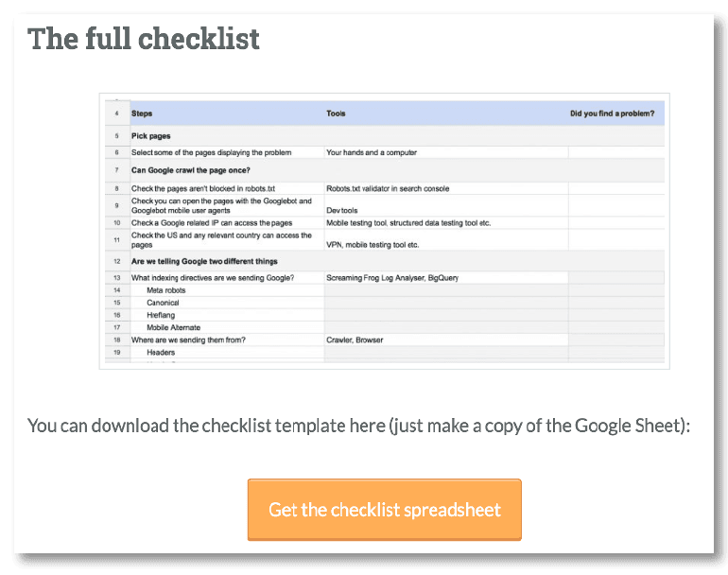Select the Canonical cell
The width and height of the screenshot is (728, 575).
click(x=164, y=303)
